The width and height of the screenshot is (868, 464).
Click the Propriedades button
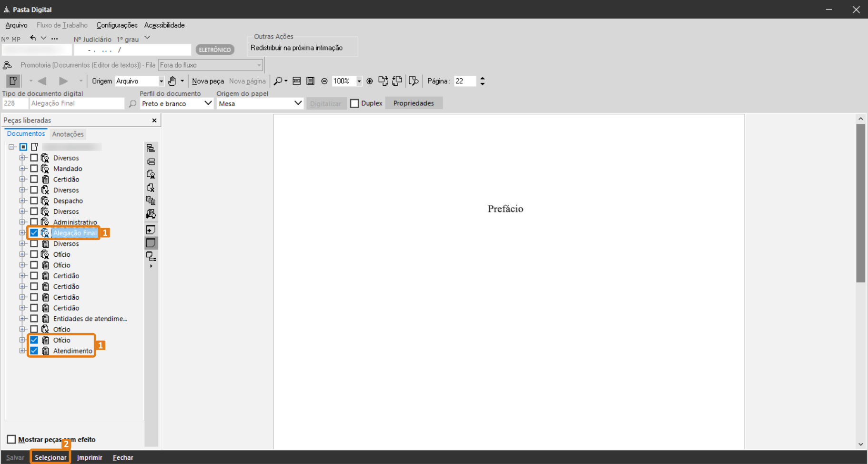pos(414,103)
